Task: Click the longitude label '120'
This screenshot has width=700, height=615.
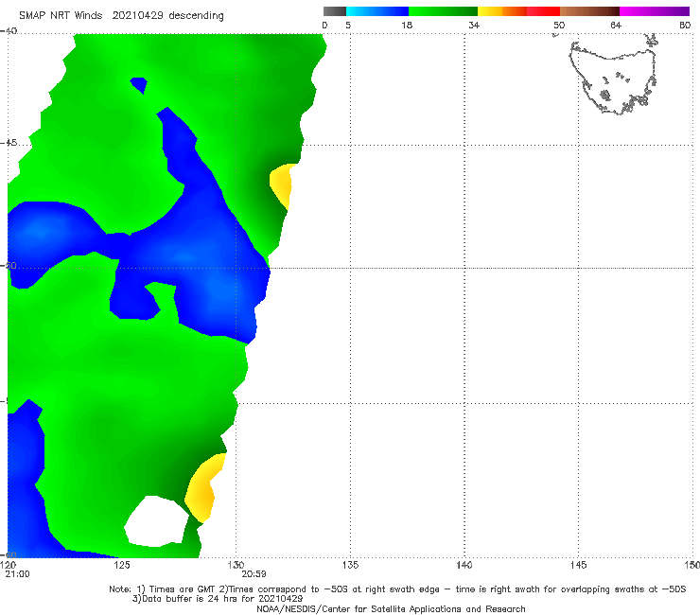Action: click(x=8, y=566)
